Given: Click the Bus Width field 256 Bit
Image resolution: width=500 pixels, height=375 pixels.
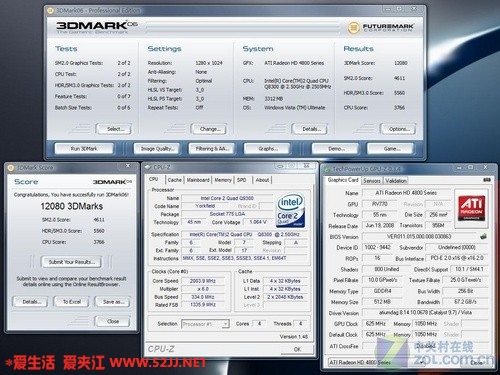Looking at the screenshot, I should [465, 291].
